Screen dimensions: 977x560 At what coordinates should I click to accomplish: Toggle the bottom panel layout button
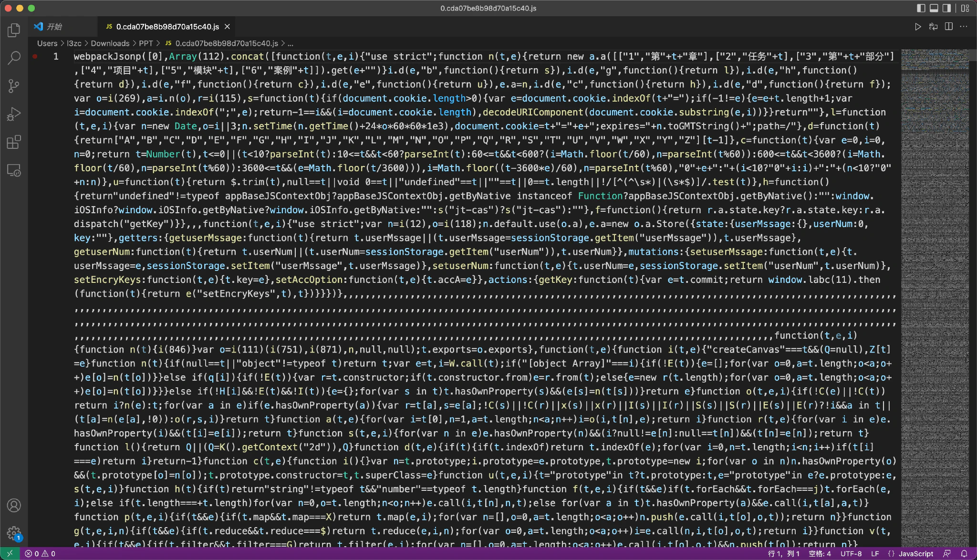coord(934,8)
